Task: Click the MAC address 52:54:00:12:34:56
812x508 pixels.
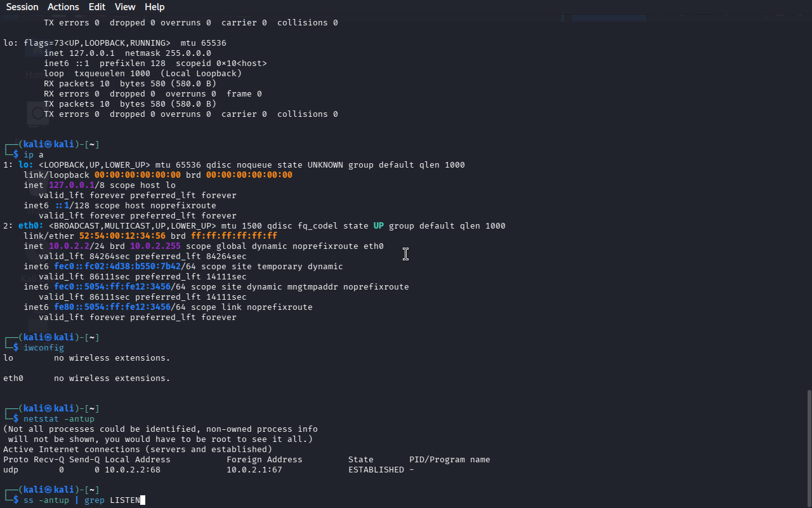Action: point(122,236)
